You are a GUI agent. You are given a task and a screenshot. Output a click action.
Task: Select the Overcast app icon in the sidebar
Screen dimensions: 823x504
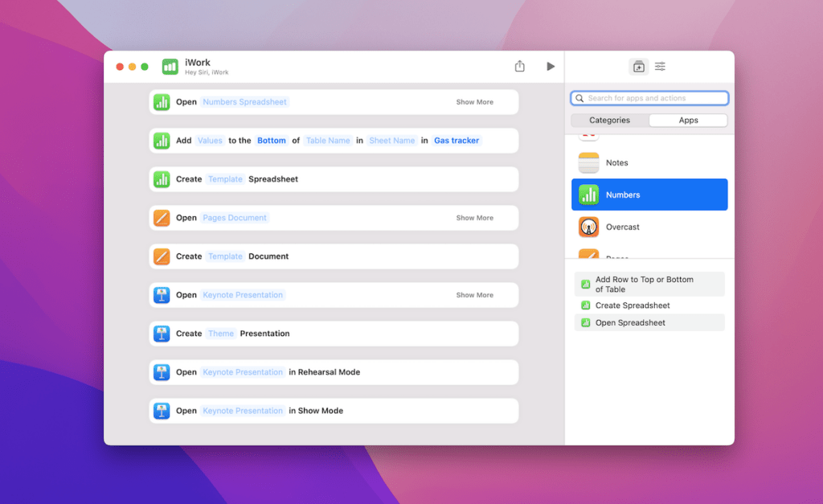point(588,227)
